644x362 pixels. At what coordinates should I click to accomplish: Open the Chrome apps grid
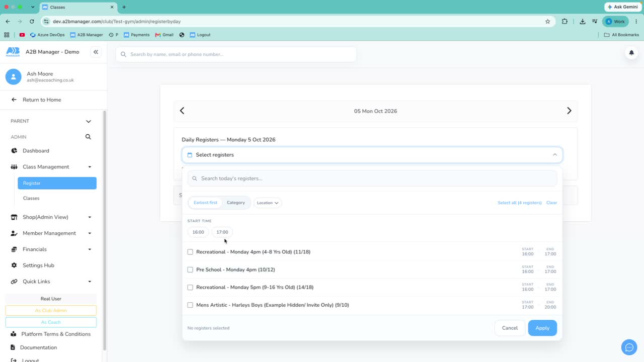pos(7,35)
